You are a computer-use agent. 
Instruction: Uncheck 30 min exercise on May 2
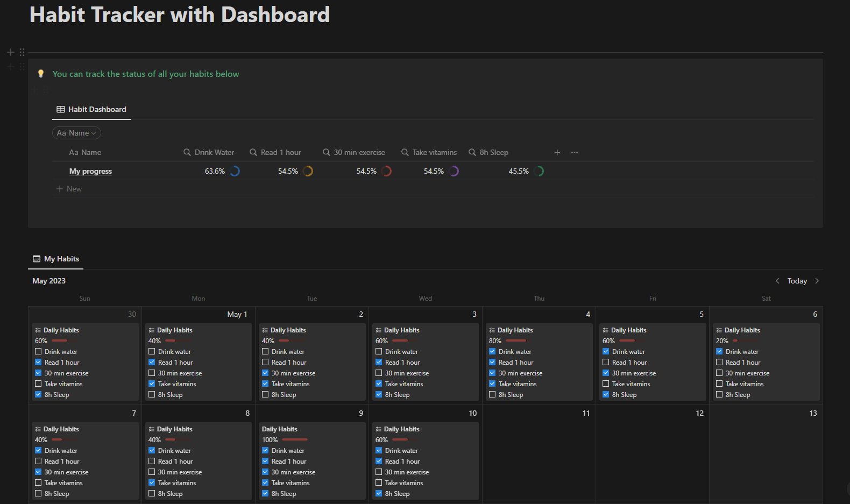click(x=265, y=373)
